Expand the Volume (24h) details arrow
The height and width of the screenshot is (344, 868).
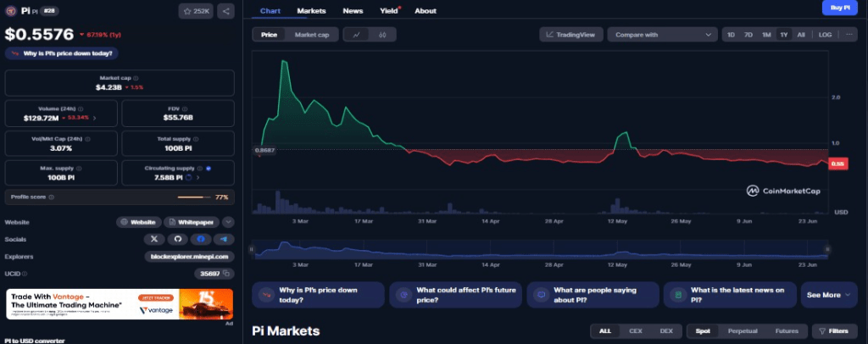(94, 118)
